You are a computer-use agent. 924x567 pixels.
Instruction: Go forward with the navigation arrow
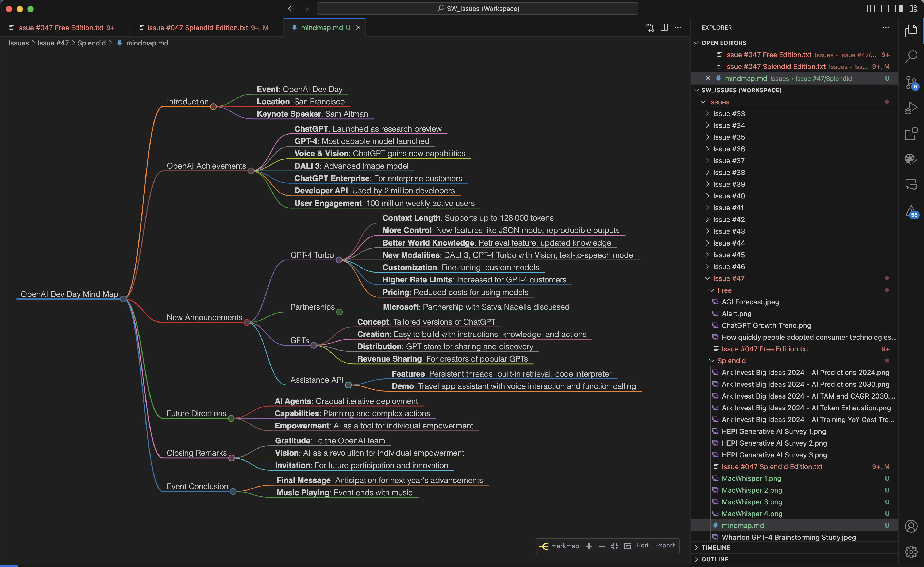point(305,9)
